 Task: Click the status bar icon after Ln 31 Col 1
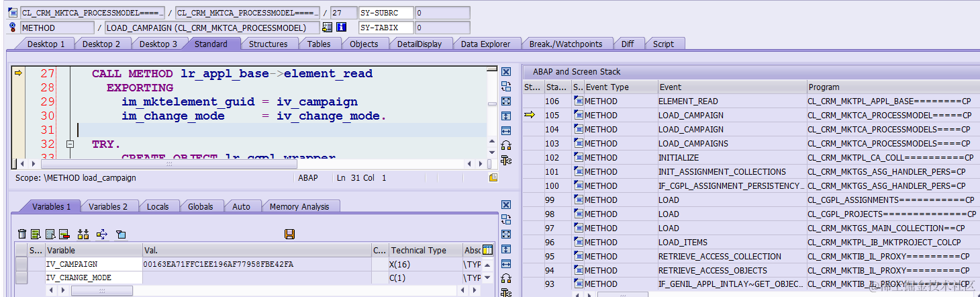coord(493,178)
